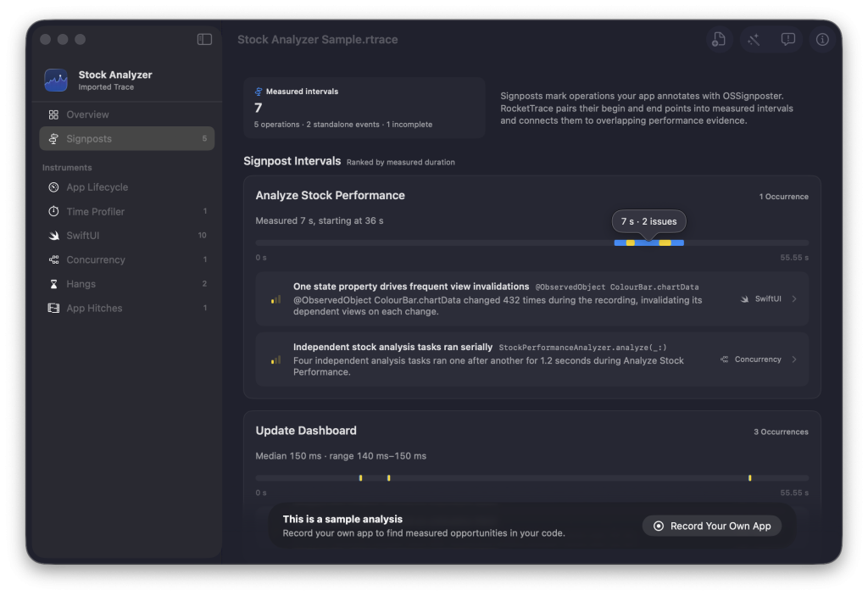Viewport: 868px width, 596px height.
Task: Click the Analyze Stock Performance interval bar
Action: pyautogui.click(x=648, y=243)
